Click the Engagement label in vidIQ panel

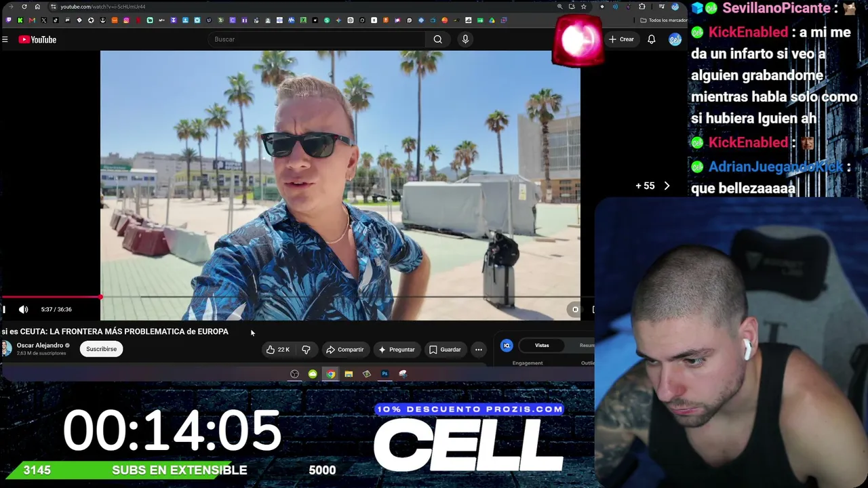[528, 363]
